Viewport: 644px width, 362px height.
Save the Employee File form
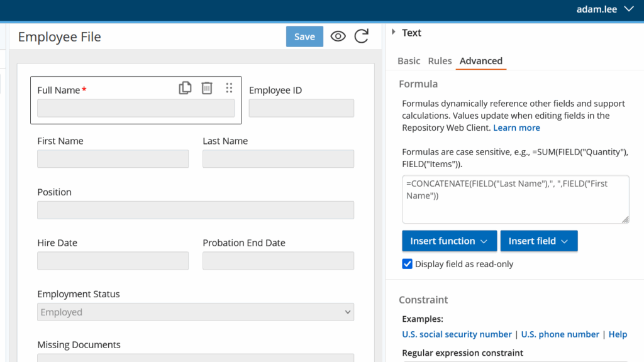pyautogui.click(x=304, y=36)
